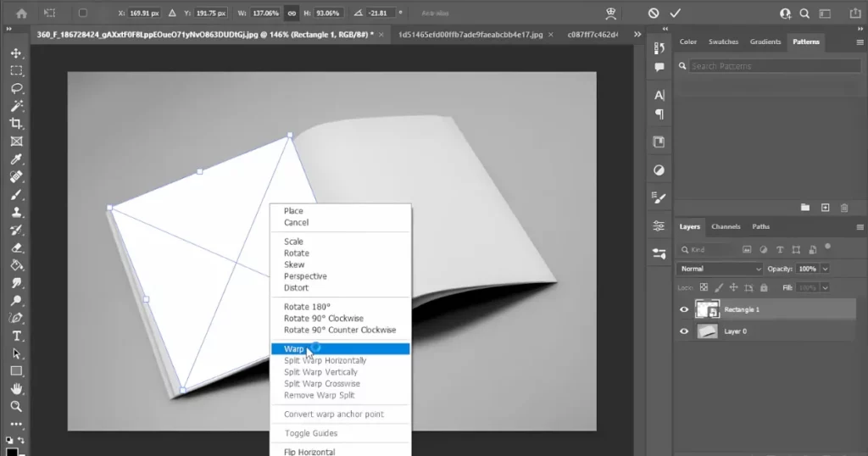The image size is (868, 456).
Task: Expand the toolbar double arrow at top left
Action: (8, 29)
